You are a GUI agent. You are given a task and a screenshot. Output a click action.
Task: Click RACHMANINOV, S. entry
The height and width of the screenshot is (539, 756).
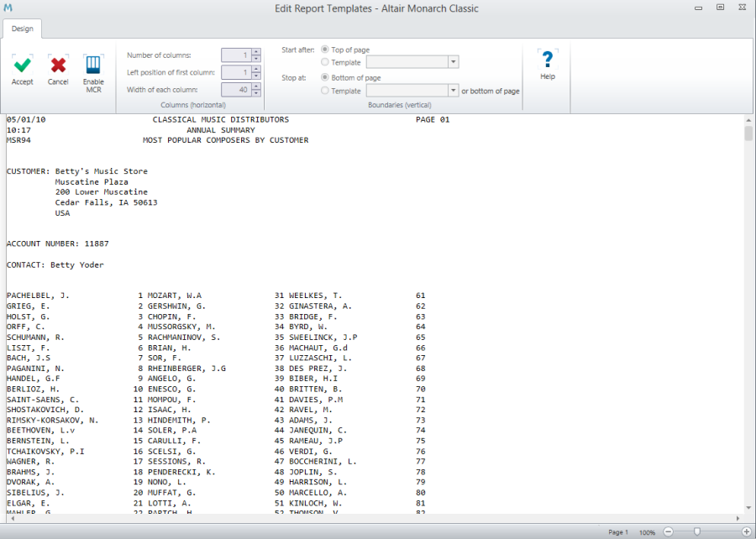[x=184, y=338]
